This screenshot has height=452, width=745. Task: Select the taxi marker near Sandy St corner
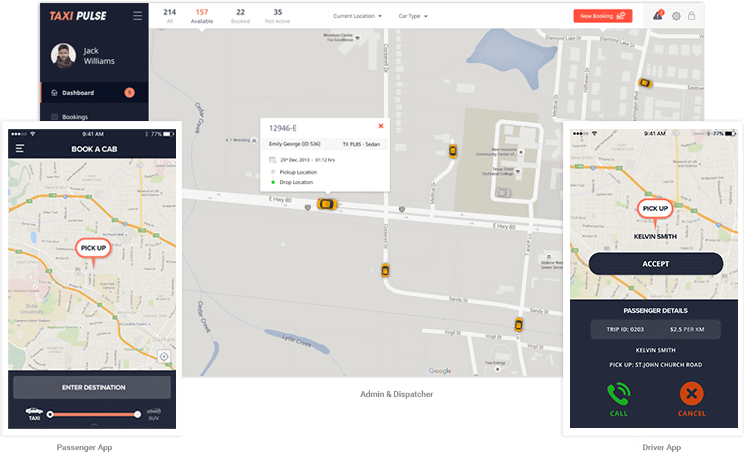point(385,270)
